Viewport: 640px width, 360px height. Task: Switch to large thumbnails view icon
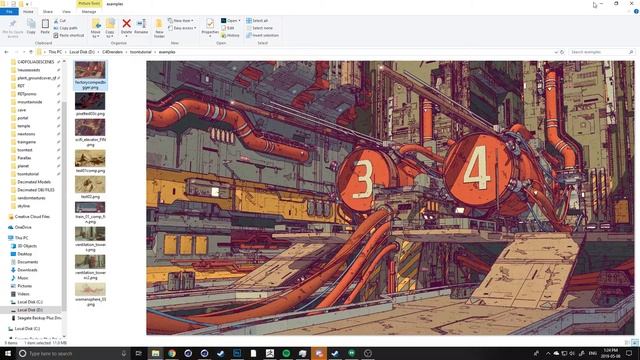coord(635,342)
